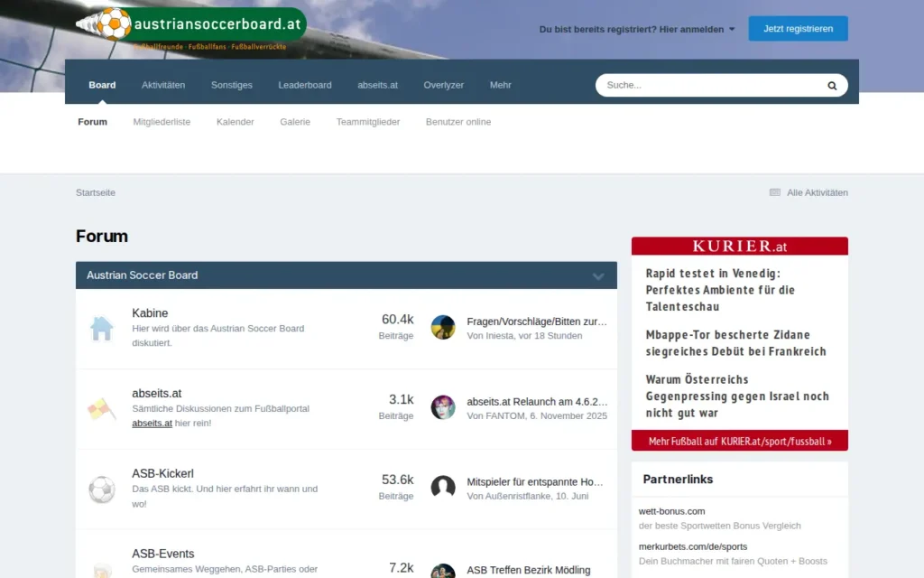
Task: Click the KURIER.at banner header
Action: tap(740, 246)
